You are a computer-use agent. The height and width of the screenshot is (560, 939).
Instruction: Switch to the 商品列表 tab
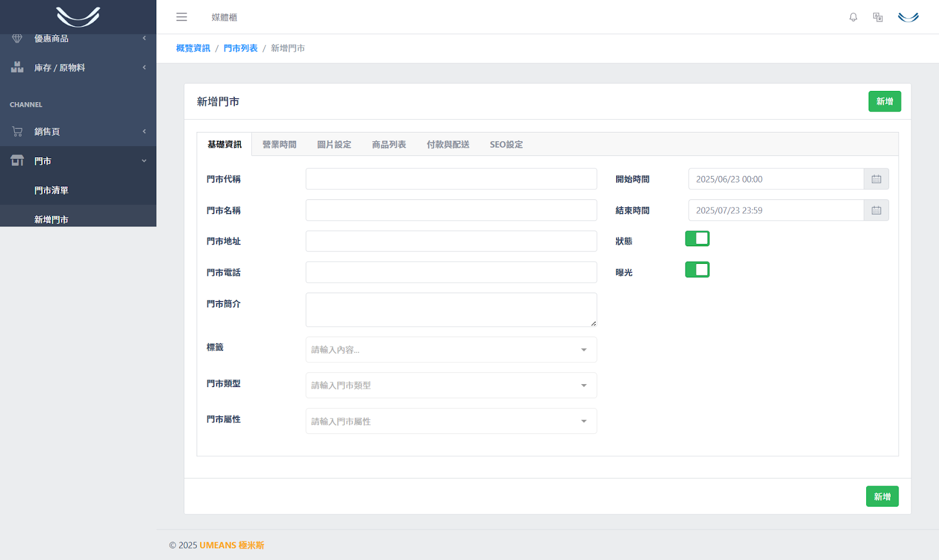[x=389, y=144]
